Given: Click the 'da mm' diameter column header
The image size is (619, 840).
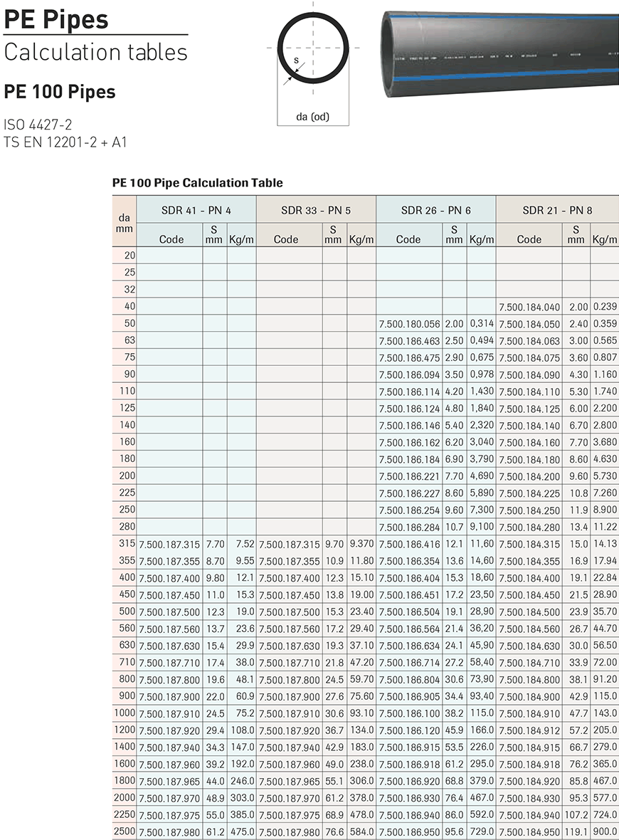Looking at the screenshot, I should (x=124, y=223).
